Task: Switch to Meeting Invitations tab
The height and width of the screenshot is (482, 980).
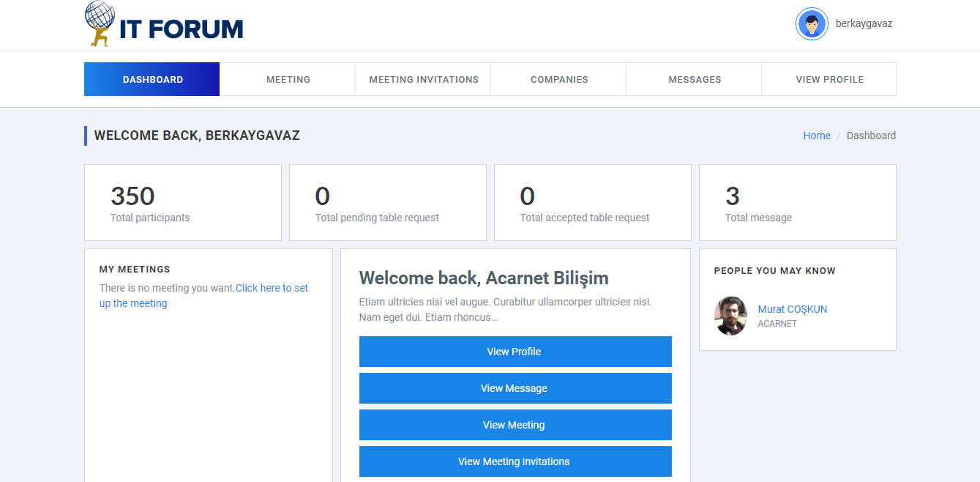Action: pyautogui.click(x=423, y=79)
